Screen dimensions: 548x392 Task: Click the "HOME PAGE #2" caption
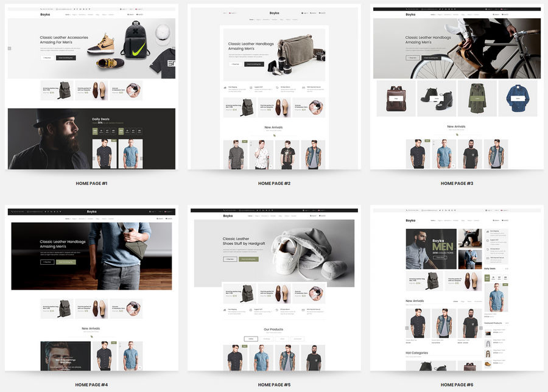(275, 183)
